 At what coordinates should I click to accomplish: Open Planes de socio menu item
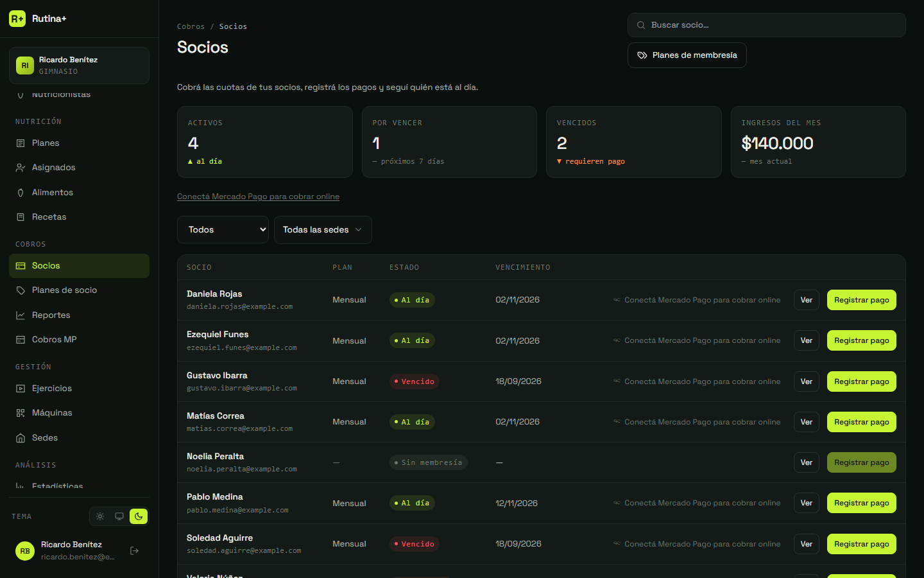tap(79, 290)
